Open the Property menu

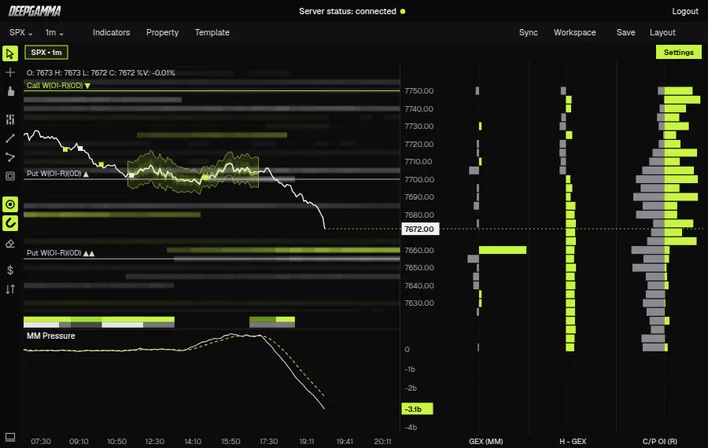point(163,33)
